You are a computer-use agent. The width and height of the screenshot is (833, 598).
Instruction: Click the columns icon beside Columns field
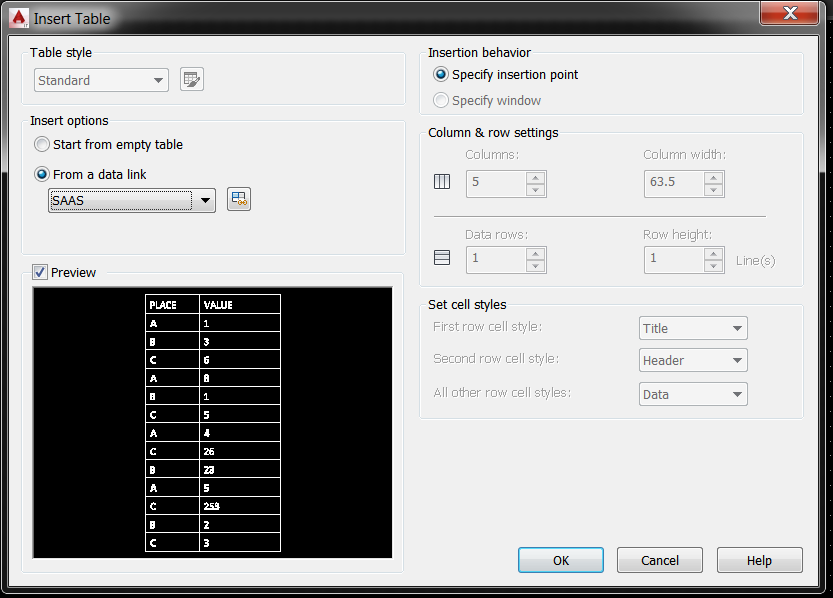click(441, 182)
